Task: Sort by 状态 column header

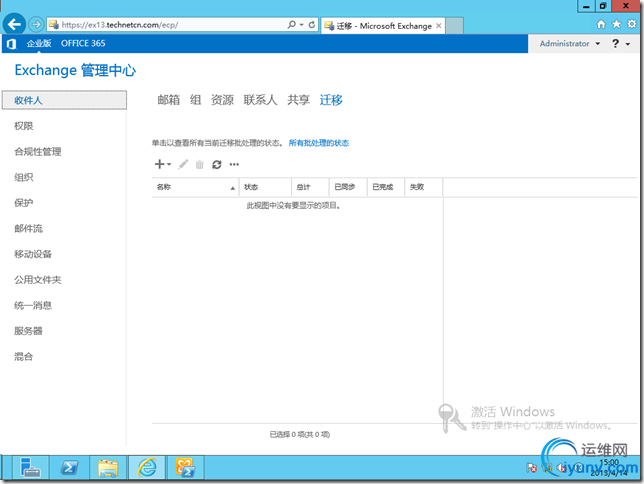Action: click(265, 187)
